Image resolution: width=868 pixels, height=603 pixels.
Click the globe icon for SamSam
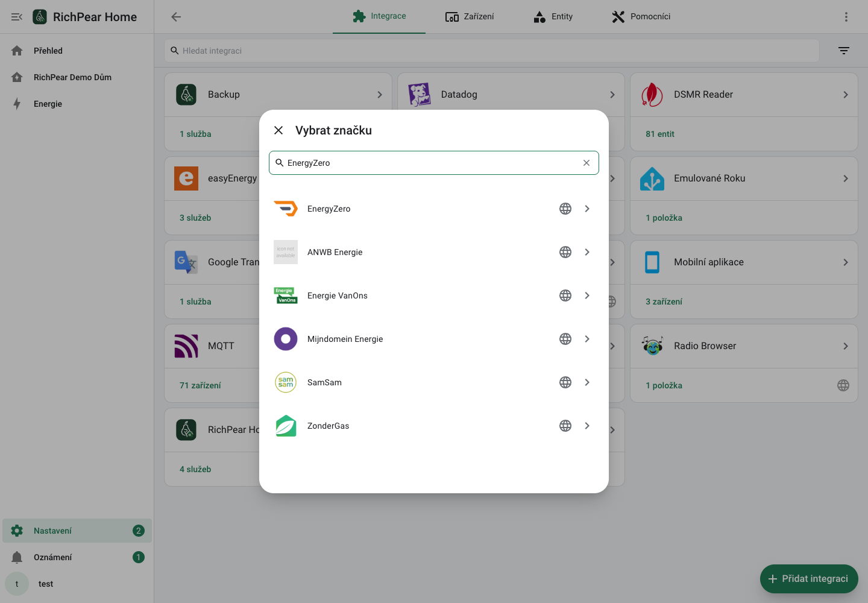[565, 382]
